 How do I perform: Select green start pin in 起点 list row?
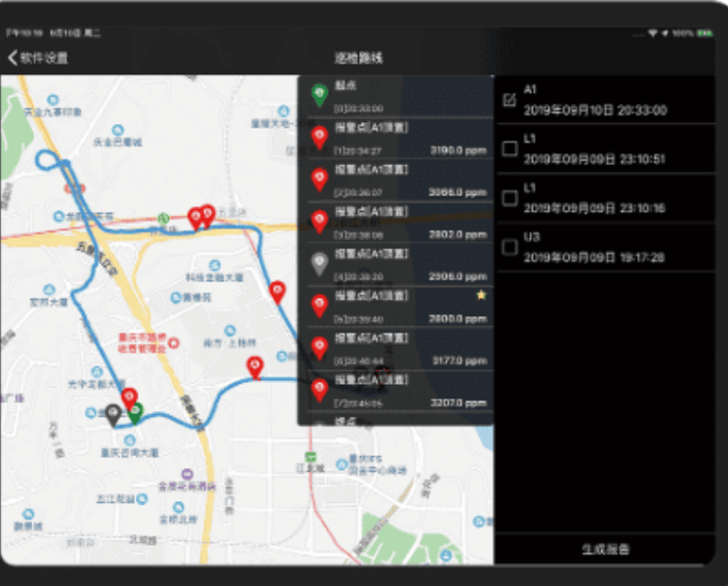point(319,96)
